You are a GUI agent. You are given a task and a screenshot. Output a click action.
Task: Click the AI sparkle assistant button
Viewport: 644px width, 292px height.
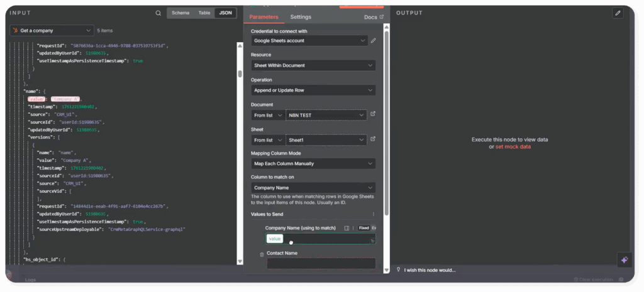625,260
